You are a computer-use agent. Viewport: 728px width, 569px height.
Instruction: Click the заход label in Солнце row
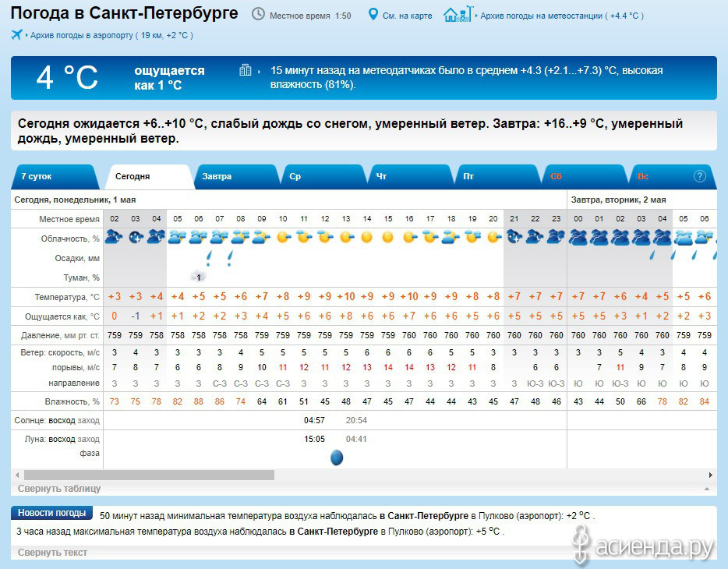tap(88, 420)
